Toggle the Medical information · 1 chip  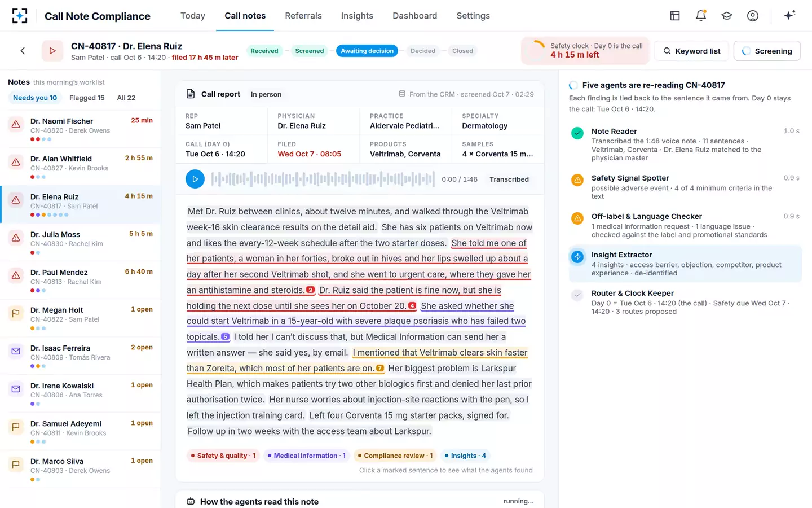[307, 456]
